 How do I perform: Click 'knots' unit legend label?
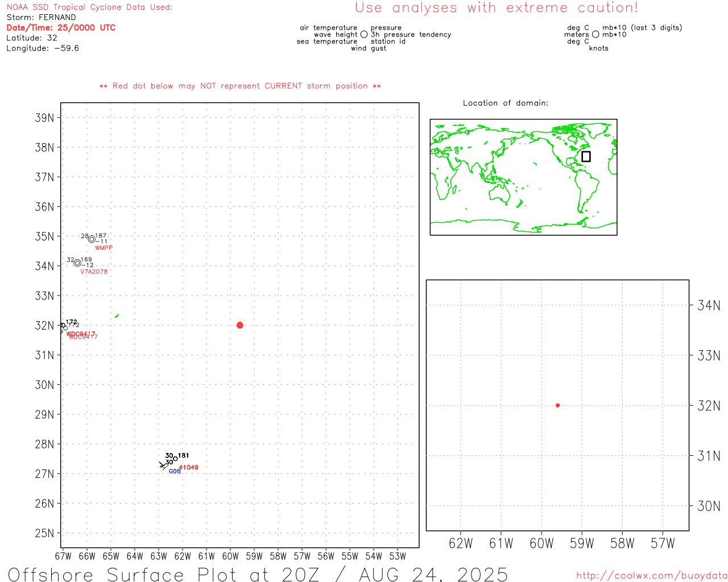coord(599,48)
